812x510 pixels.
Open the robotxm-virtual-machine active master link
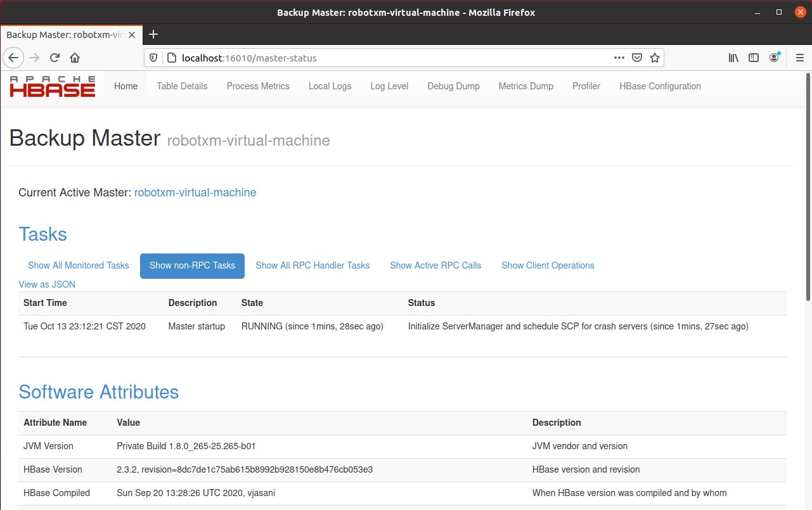pyautogui.click(x=195, y=193)
